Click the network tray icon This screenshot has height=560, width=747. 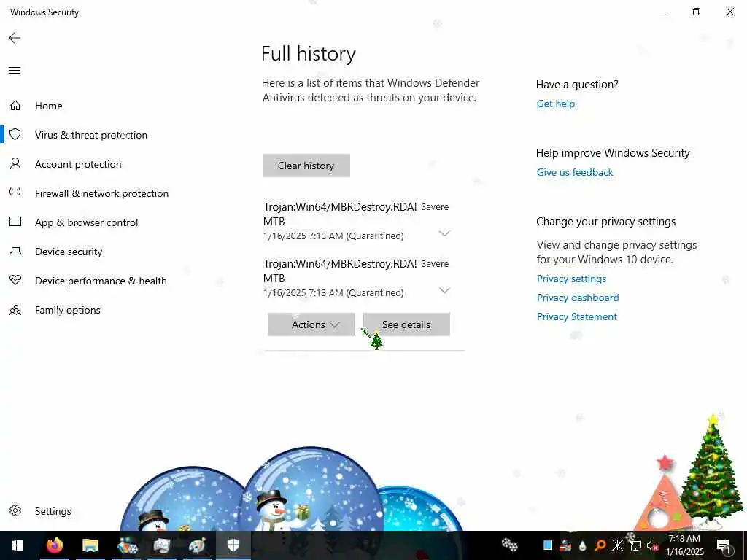tap(635, 545)
